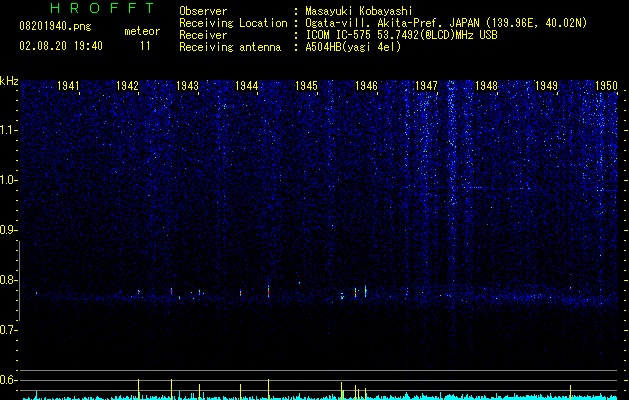This screenshot has width=629, height=400.
Task: Click the Receiver field label
Action: 203,35
